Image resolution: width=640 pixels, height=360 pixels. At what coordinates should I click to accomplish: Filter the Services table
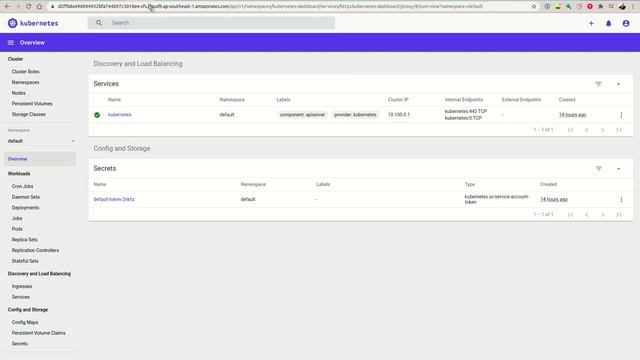598,84
